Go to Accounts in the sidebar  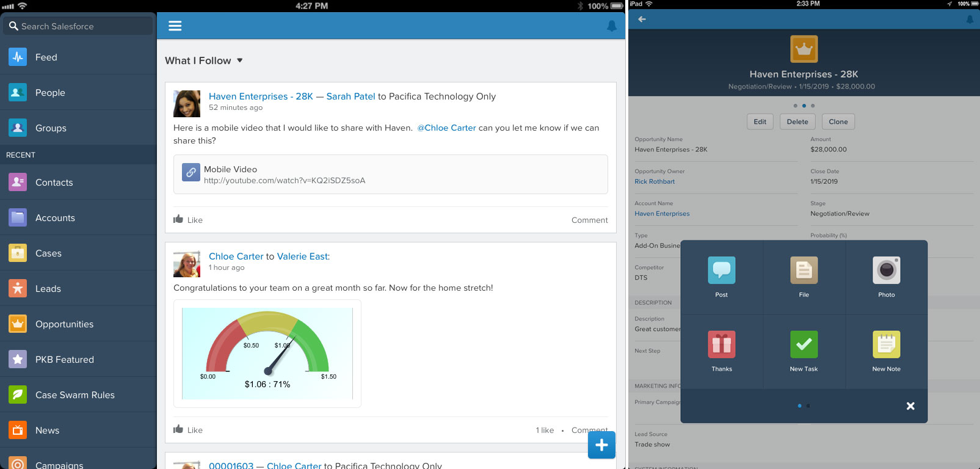pos(78,218)
